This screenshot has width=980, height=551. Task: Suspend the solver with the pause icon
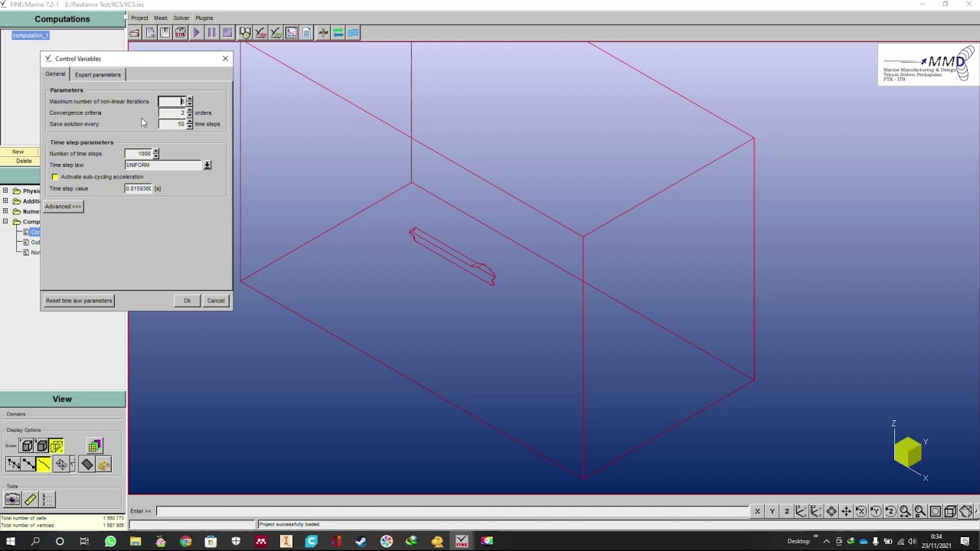point(212,32)
